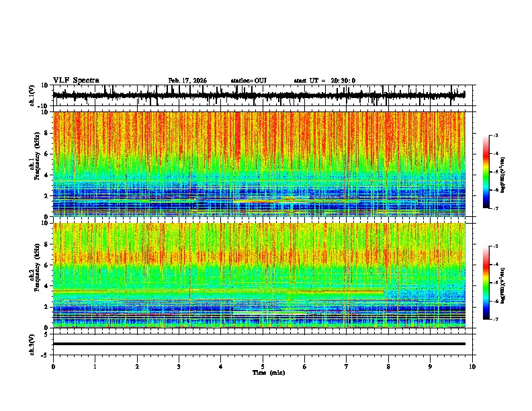Screen dimensions: 532x411
Task: Click the flat ch.3 voltage trace line
Action: [259, 344]
